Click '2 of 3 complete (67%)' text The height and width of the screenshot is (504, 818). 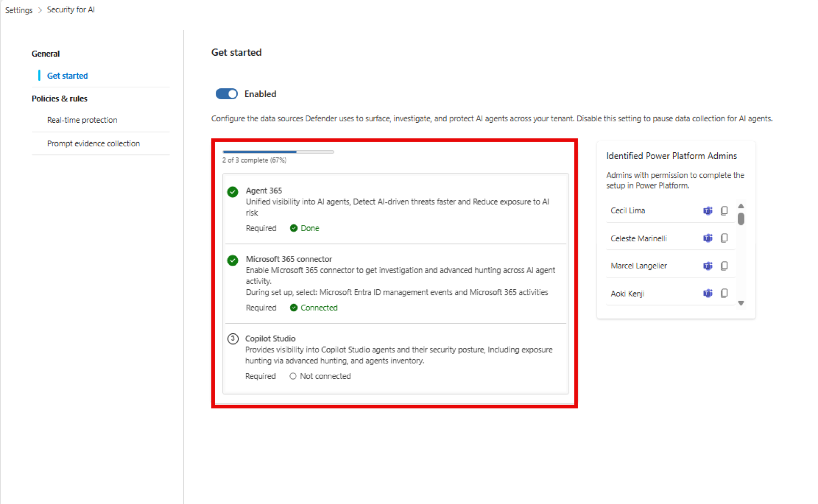coord(254,160)
